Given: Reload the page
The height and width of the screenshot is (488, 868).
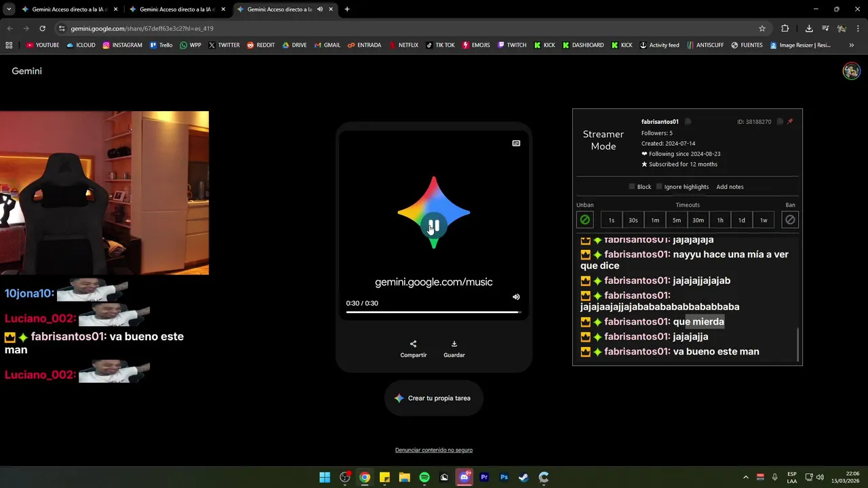Looking at the screenshot, I should point(42,28).
